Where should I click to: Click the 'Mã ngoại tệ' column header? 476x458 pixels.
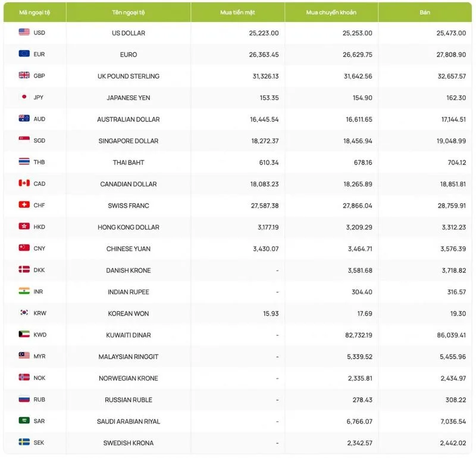coord(35,13)
